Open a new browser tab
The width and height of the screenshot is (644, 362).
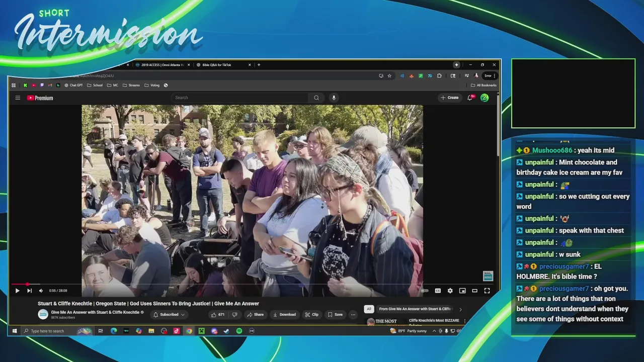(x=259, y=64)
